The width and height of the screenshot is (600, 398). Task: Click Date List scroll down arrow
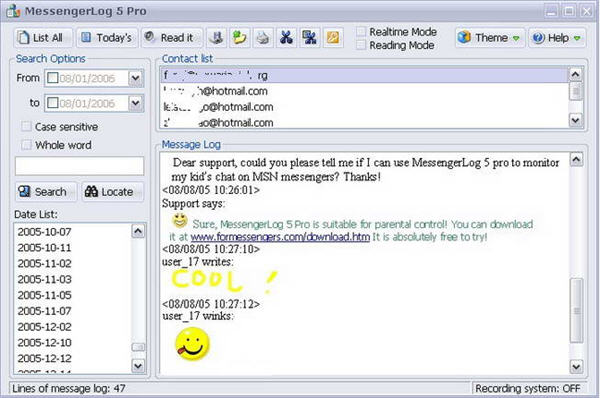138,366
